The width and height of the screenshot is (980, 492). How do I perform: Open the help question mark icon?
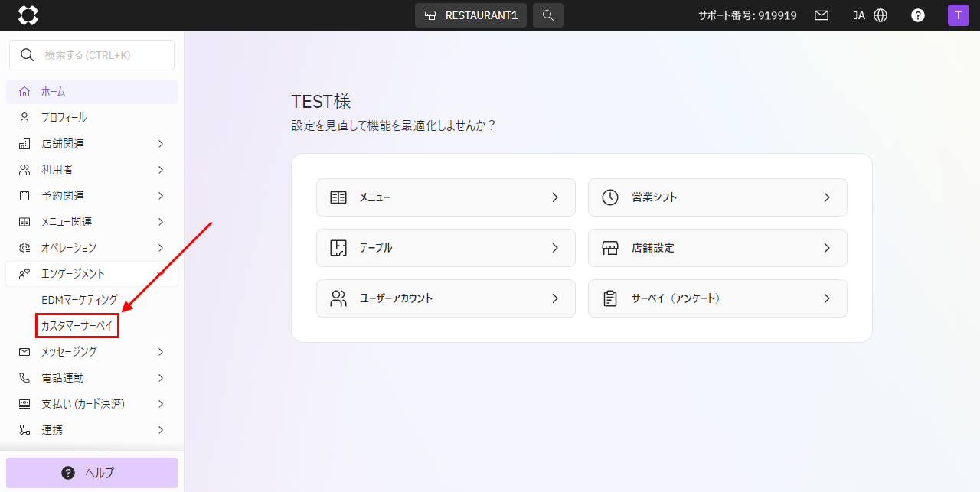point(918,15)
